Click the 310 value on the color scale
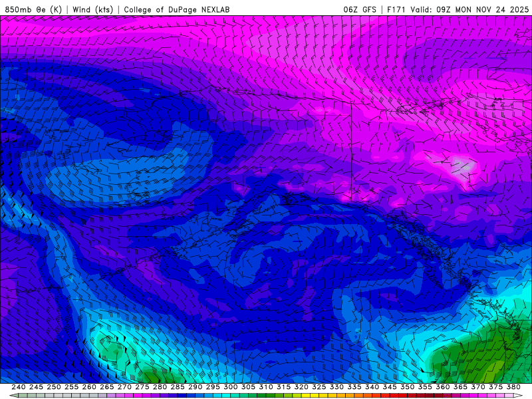532x399 pixels. tap(265, 387)
